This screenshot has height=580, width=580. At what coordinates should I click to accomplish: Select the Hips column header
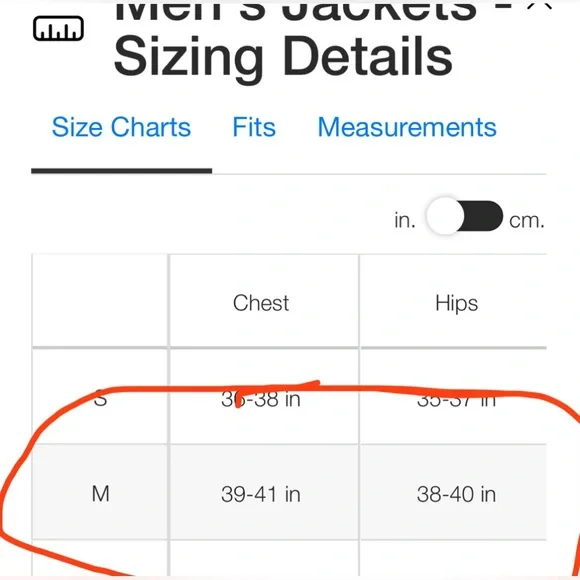coord(456,304)
